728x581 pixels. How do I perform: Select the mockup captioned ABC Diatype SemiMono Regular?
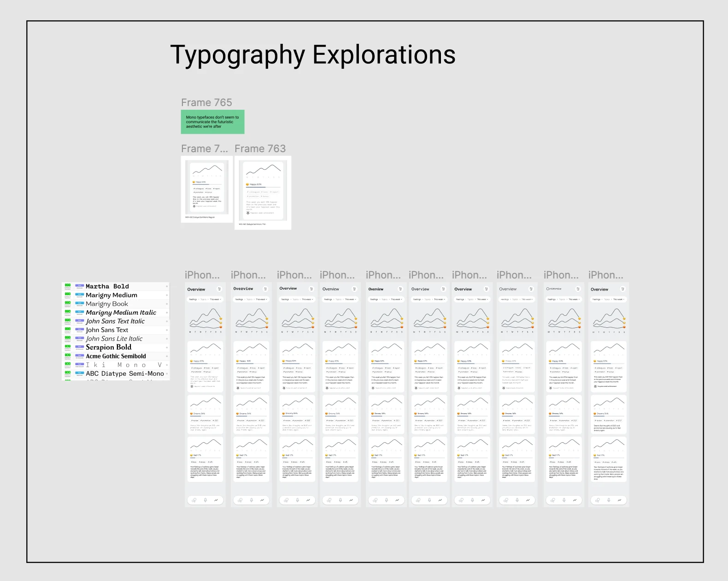pos(207,187)
